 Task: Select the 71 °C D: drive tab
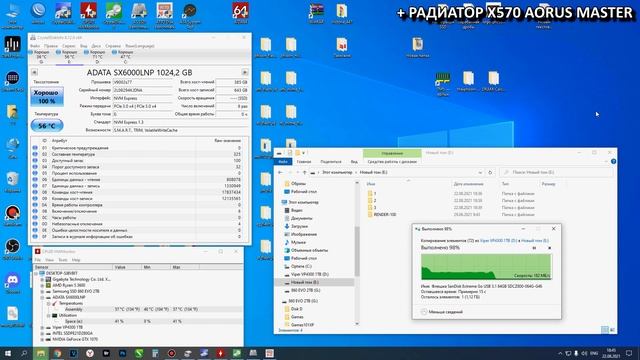point(97,57)
